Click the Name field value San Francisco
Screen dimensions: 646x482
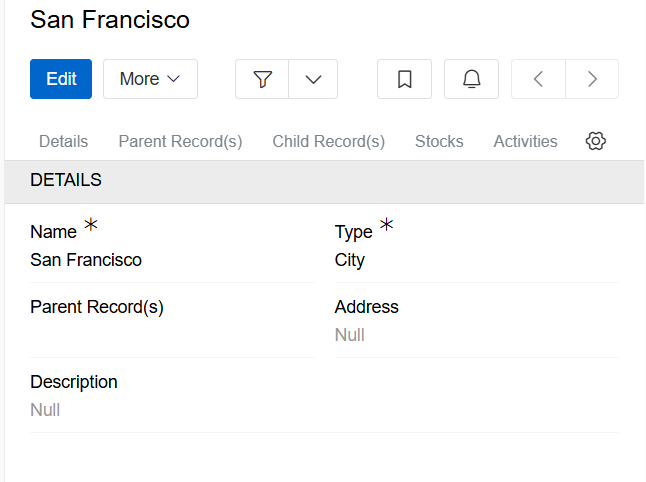point(86,260)
